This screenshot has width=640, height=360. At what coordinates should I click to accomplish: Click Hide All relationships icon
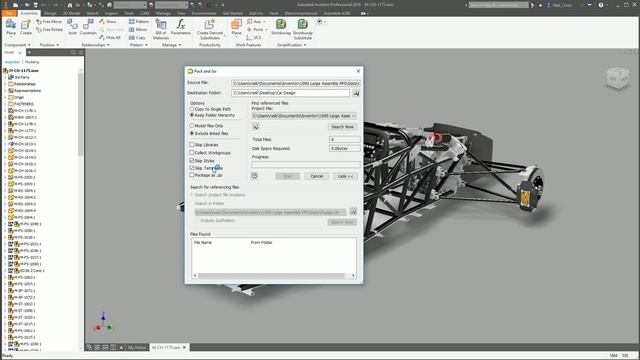[x=110, y=38]
